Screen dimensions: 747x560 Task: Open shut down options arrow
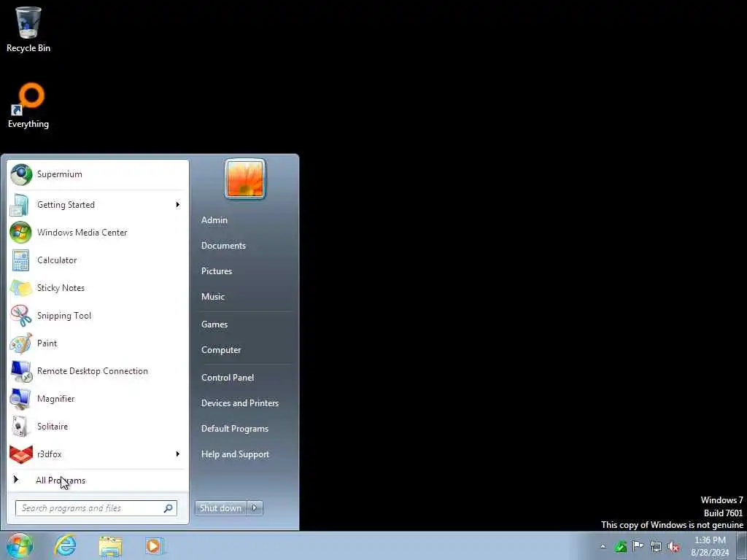(x=255, y=508)
